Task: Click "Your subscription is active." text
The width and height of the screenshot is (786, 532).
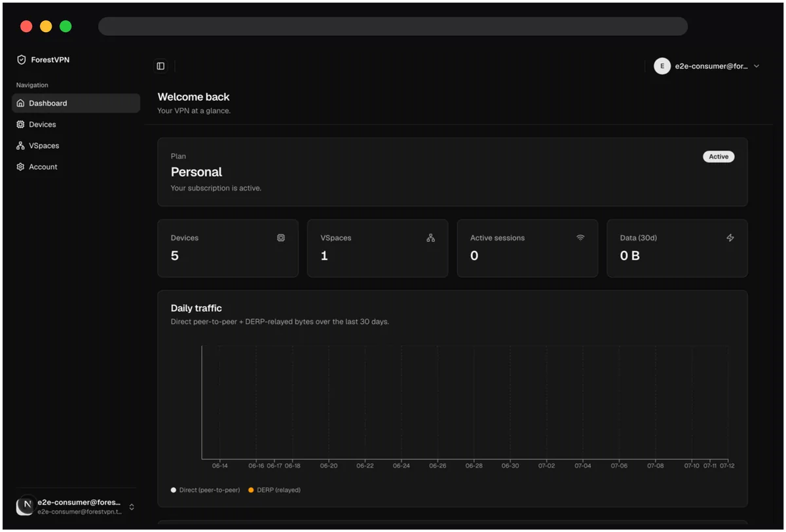Action: click(216, 188)
